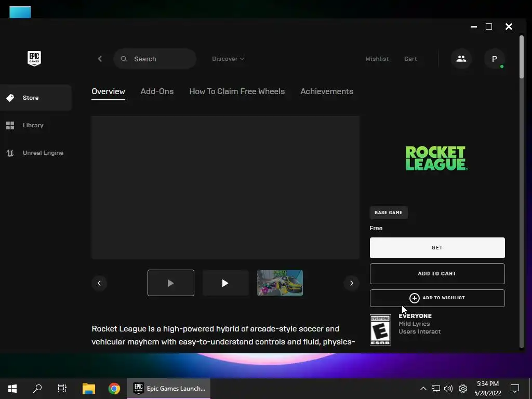Expand the Discover dropdown
The height and width of the screenshot is (399, 532).
(x=228, y=59)
